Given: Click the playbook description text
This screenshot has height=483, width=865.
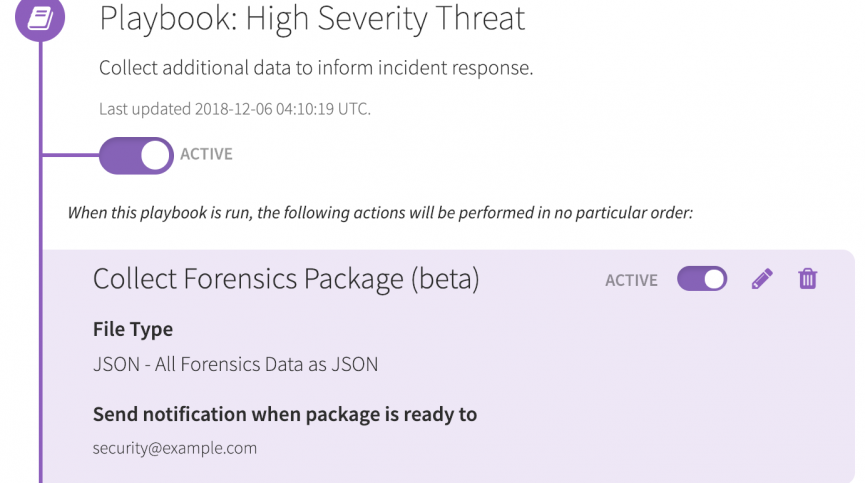Looking at the screenshot, I should pos(316,68).
